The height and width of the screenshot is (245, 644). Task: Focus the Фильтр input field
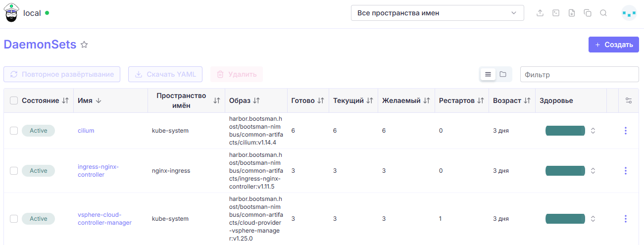(580, 75)
